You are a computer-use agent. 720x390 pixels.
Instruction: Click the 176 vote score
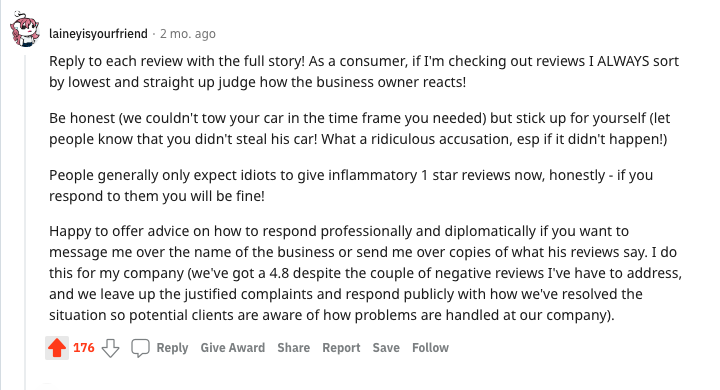84,348
